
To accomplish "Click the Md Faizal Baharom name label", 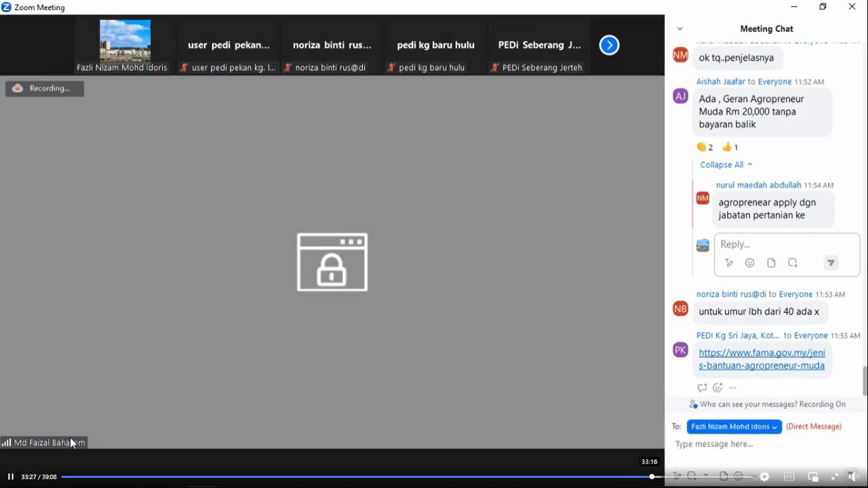I will (x=50, y=443).
